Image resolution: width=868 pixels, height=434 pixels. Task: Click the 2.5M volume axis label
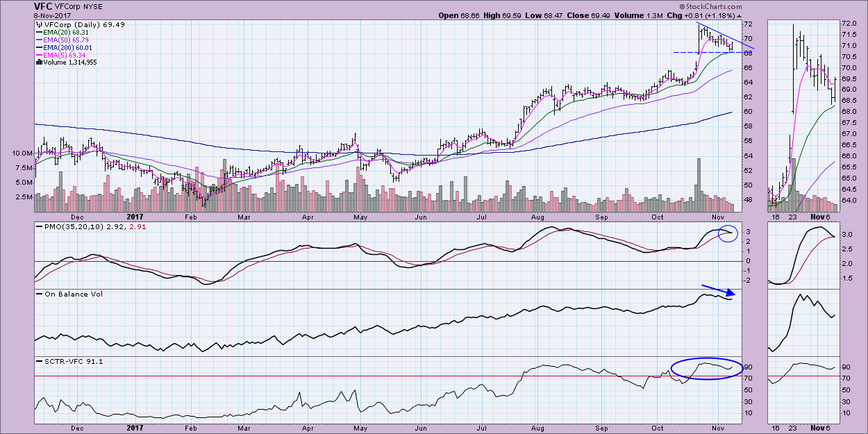[x=23, y=197]
